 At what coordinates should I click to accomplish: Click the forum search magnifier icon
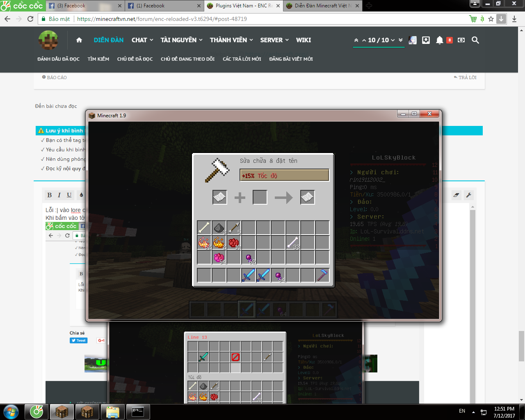[475, 40]
